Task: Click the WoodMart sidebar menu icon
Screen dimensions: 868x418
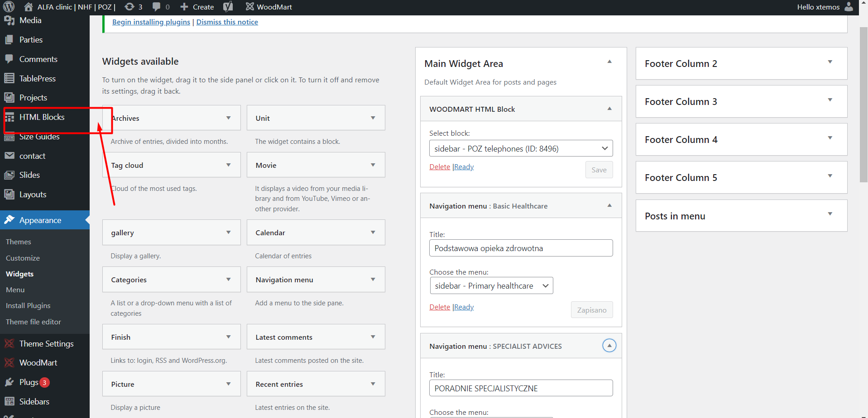Action: [x=9, y=363]
